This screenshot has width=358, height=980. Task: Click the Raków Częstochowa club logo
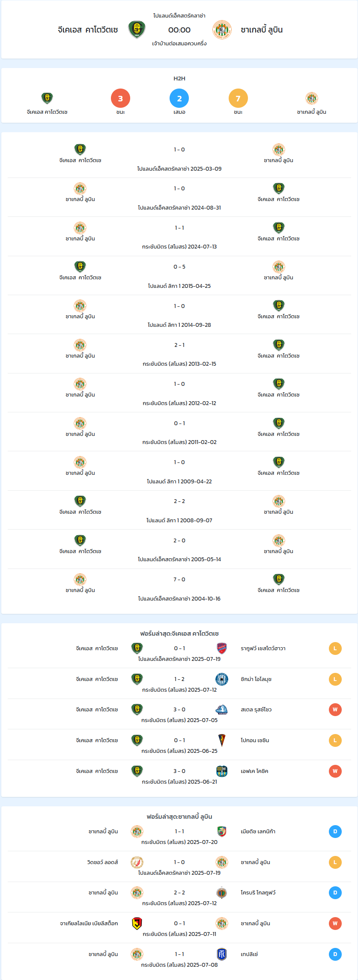222,648
